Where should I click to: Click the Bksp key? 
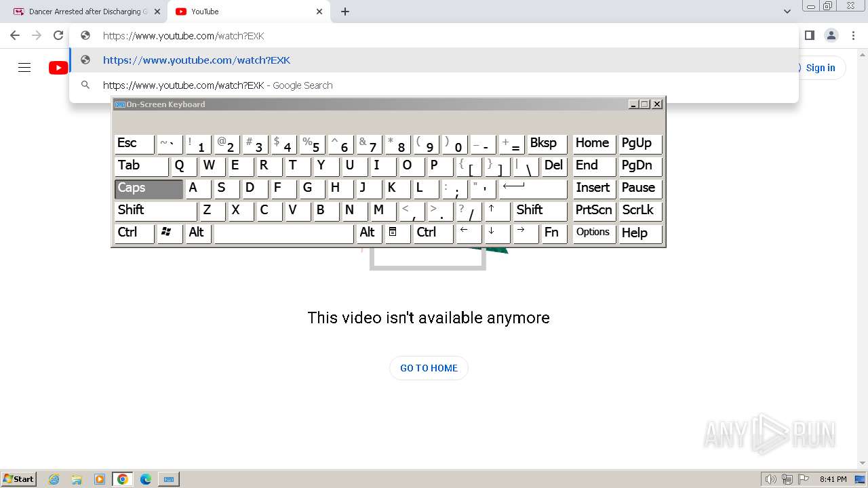pos(547,144)
